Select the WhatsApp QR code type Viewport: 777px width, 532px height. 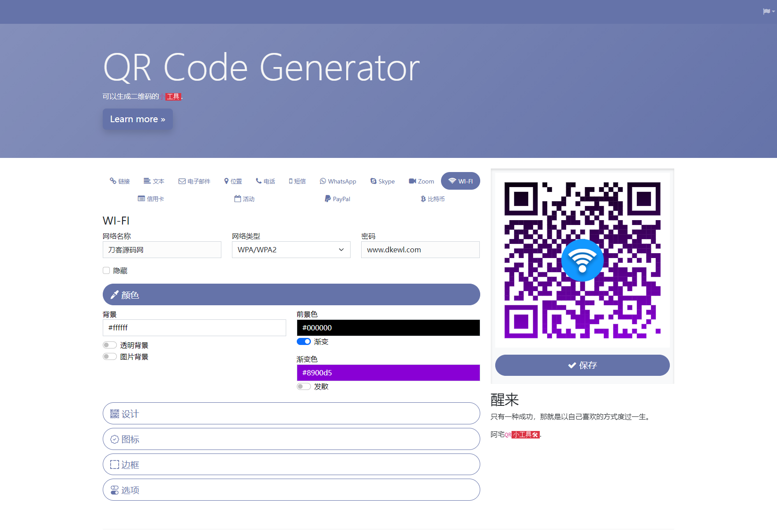[338, 181]
